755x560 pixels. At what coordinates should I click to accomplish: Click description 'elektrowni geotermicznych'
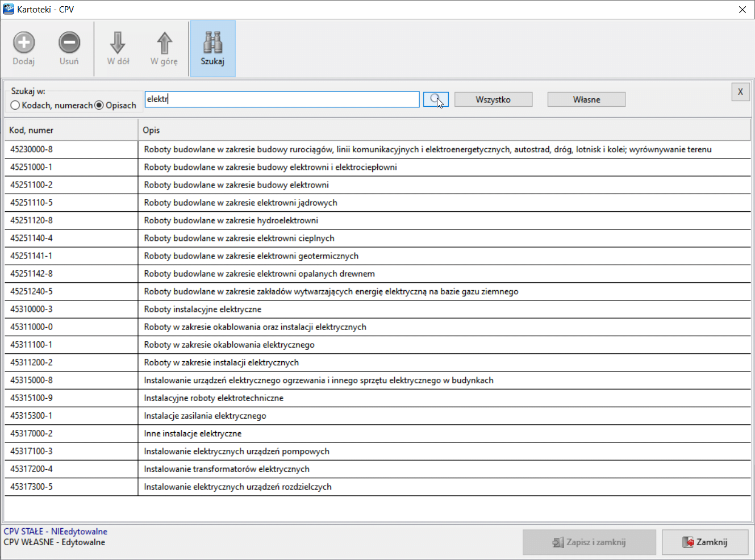(444, 256)
